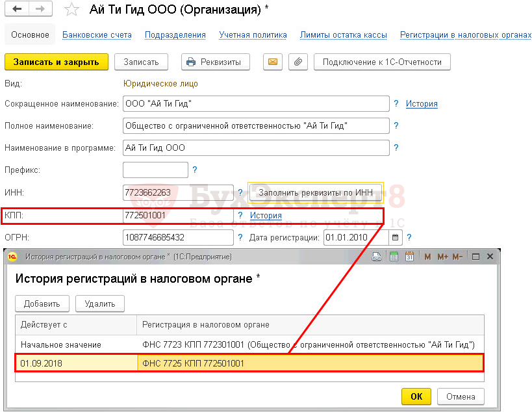Click the envelope email icon button
The height and width of the screenshot is (412, 532).
tap(273, 62)
